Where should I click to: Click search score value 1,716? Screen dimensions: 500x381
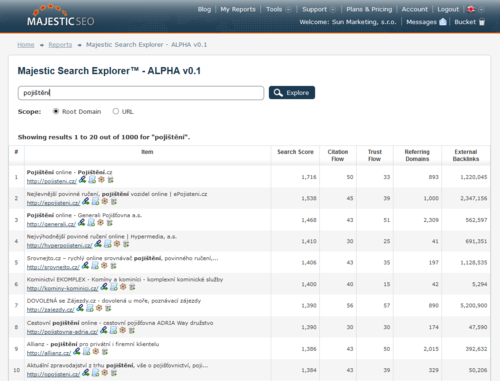pyautogui.click(x=309, y=177)
